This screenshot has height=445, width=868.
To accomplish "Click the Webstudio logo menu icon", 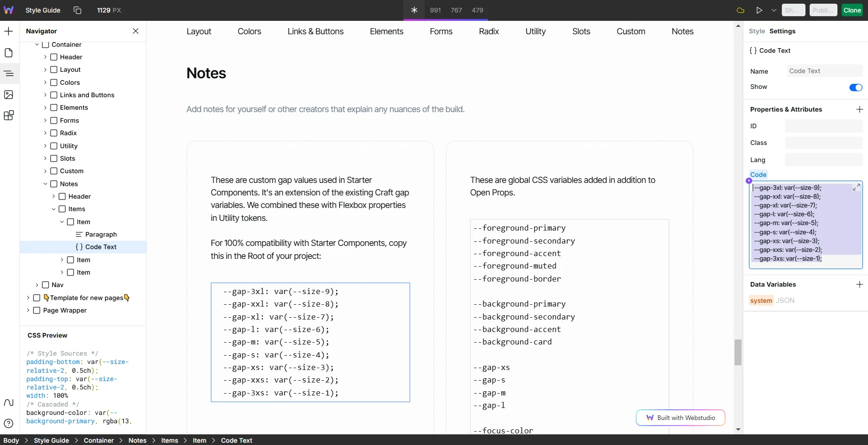I will tap(9, 10).
